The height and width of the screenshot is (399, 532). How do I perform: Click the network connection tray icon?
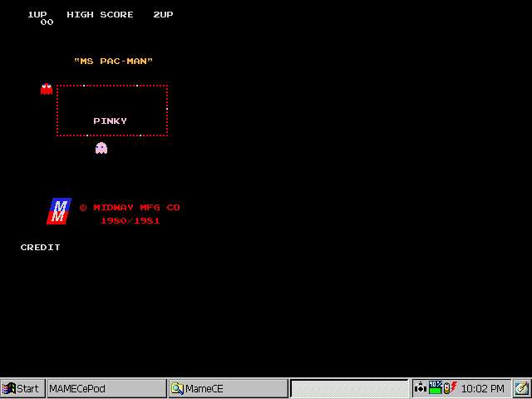421,388
